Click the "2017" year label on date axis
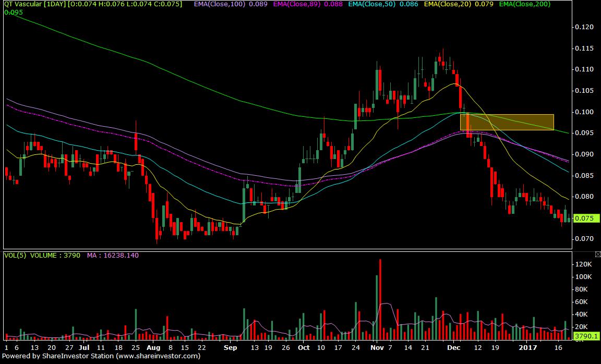The width and height of the screenshot is (601, 364). (x=528, y=347)
